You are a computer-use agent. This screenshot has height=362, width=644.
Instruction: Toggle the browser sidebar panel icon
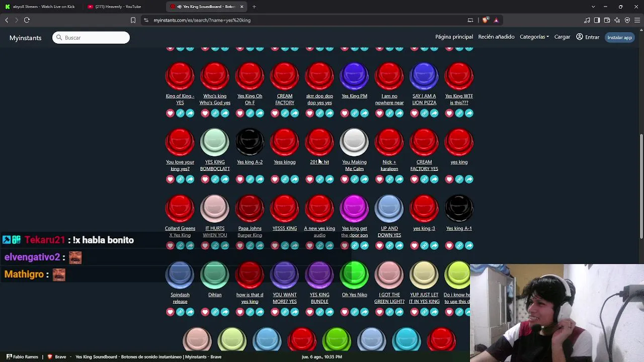(x=597, y=20)
